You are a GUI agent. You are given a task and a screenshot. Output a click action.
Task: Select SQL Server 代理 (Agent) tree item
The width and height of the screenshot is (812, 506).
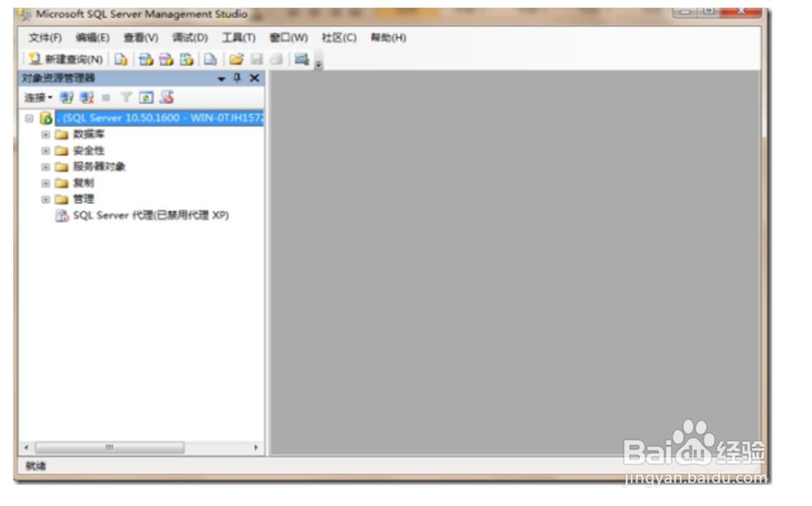point(151,215)
